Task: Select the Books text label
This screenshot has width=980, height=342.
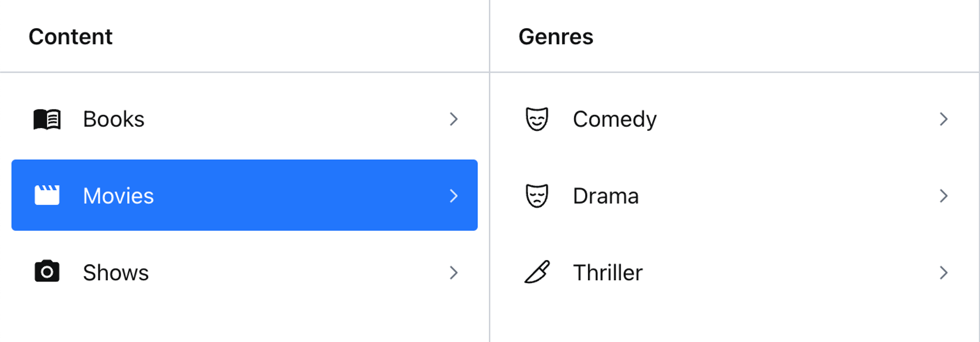Action: (x=114, y=119)
